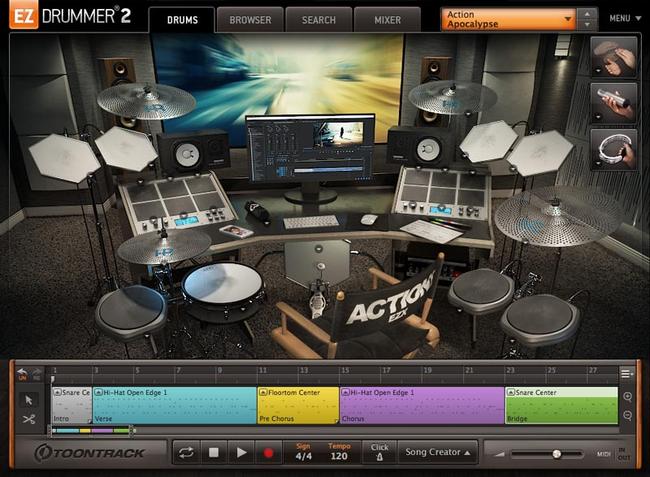
Task: Zoom out on the song track
Action: 628,415
